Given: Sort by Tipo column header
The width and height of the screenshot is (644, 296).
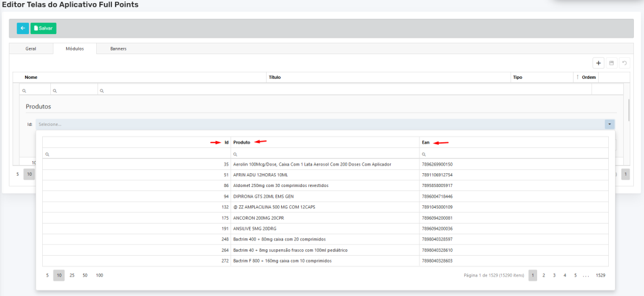Looking at the screenshot, I should pos(541,77).
